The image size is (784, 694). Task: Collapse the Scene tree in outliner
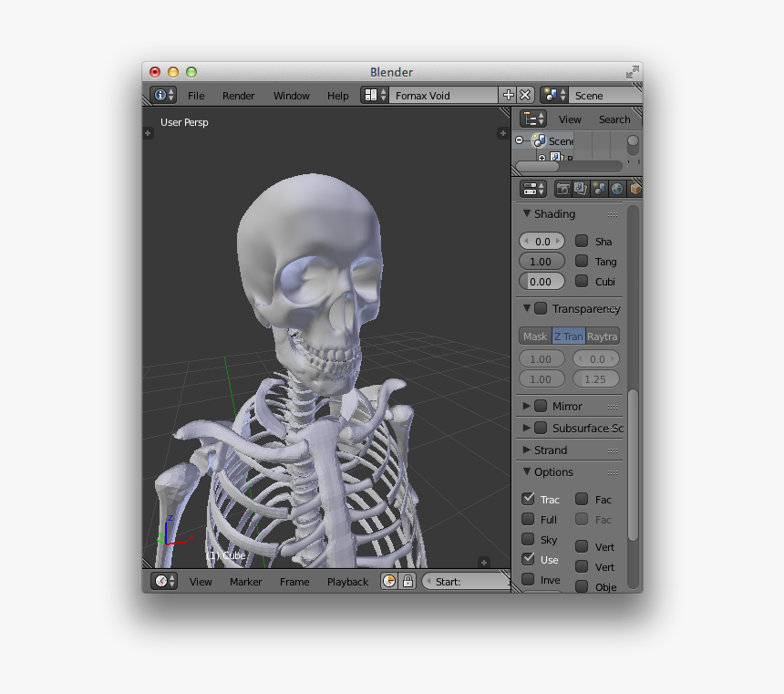tap(519, 140)
